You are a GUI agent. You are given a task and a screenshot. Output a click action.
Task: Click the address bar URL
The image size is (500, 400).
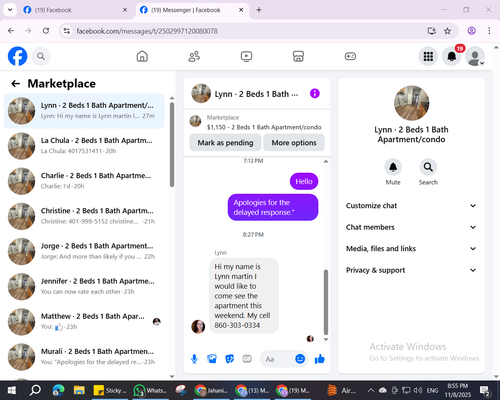[147, 31]
